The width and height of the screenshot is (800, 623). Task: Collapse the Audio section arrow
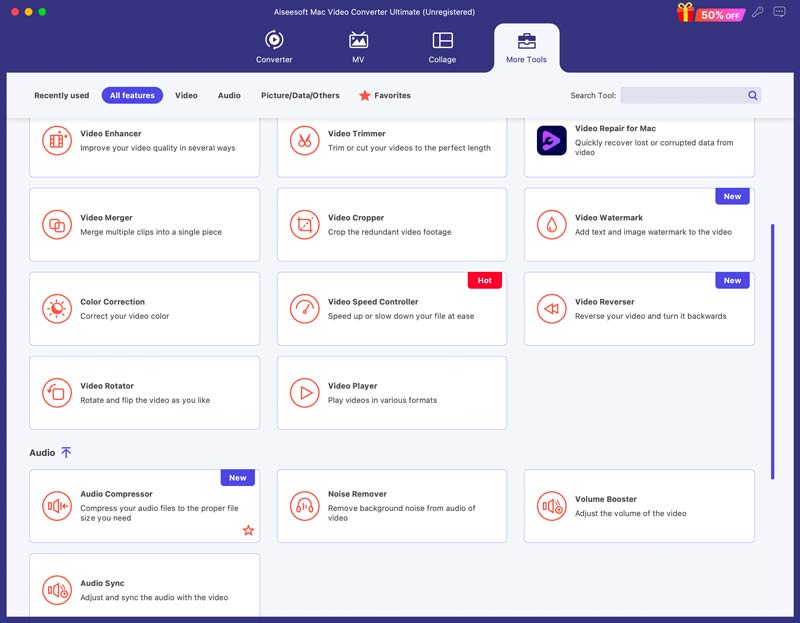[66, 453]
